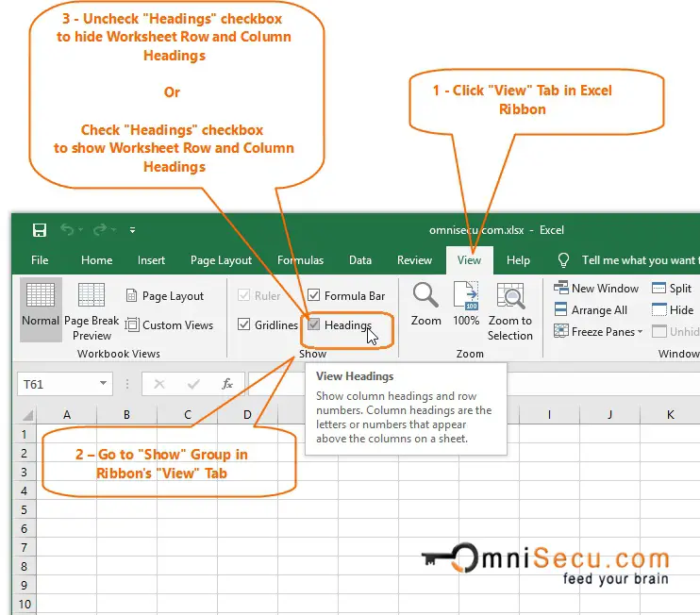Set zoom to 100%
700x615 pixels.
[x=466, y=304]
